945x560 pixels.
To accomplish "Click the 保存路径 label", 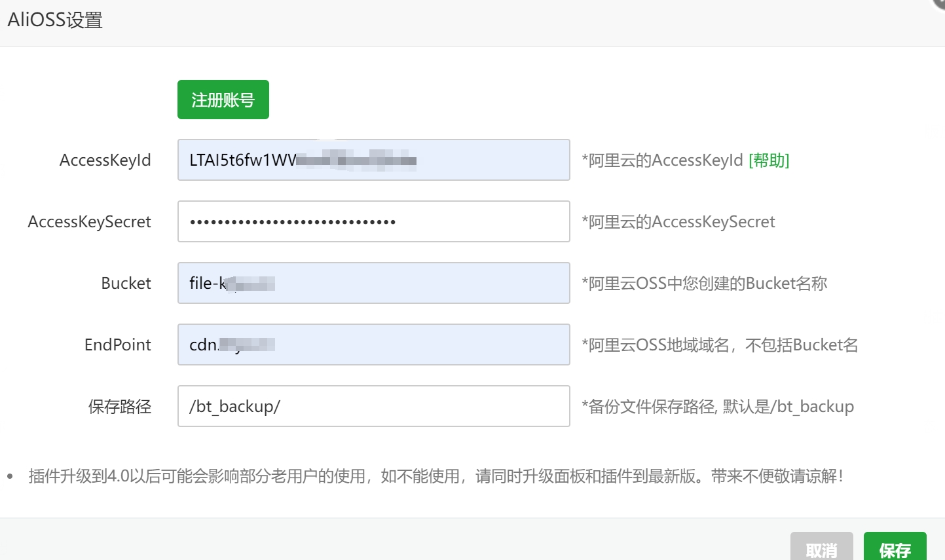I will point(120,407).
